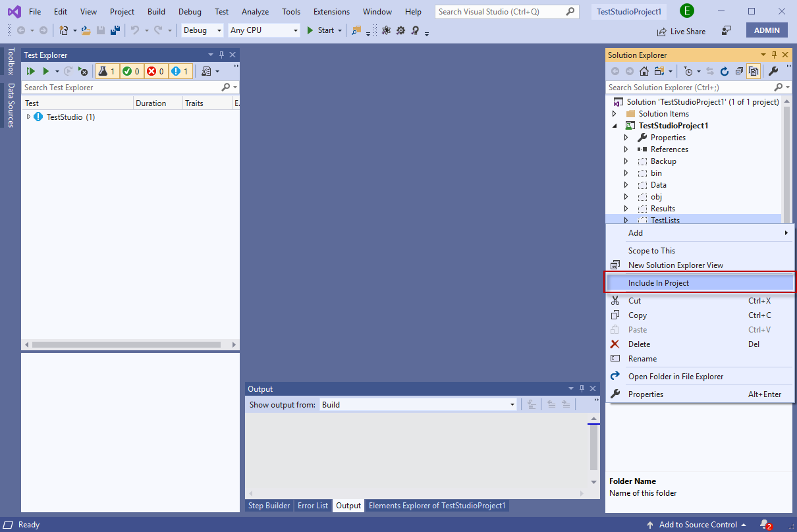Click the Traits column header
This screenshot has width=797, height=532.
[x=207, y=103]
